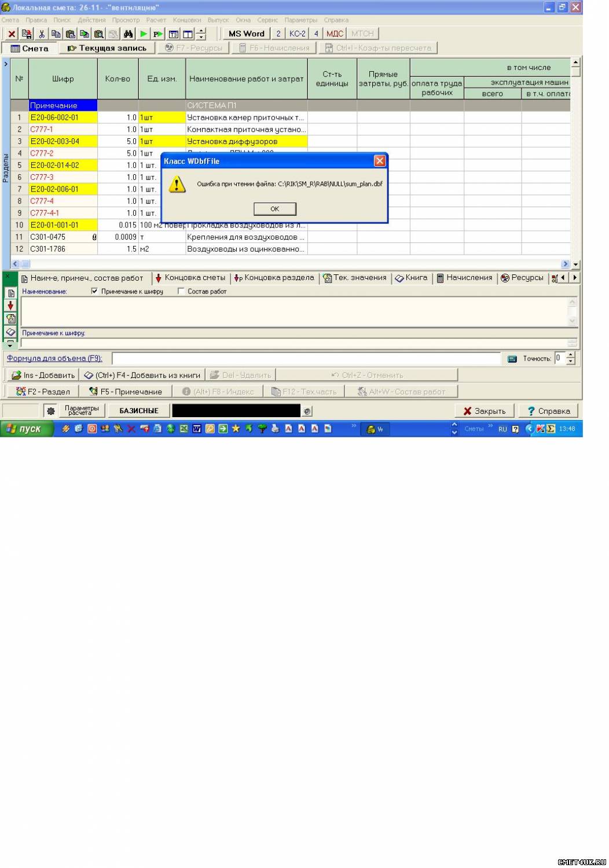Click the small icon right of black field
The image size is (609, 868).
point(307,411)
